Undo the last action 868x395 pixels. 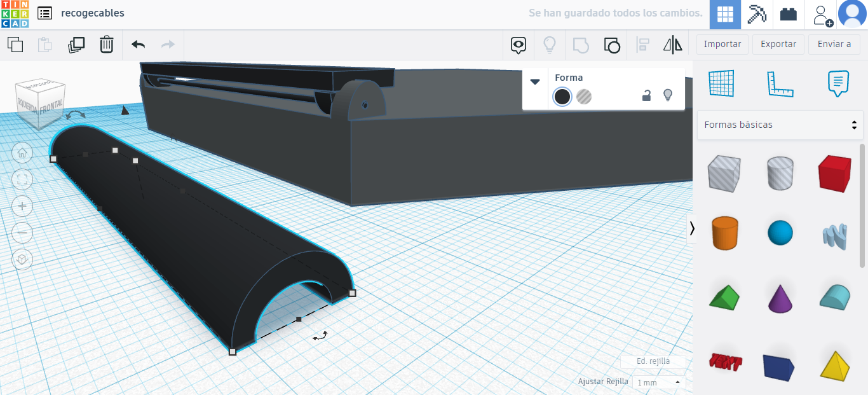tap(138, 45)
